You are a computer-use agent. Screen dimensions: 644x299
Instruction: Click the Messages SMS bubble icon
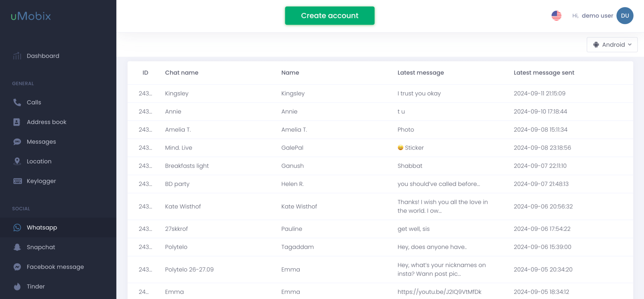tap(17, 141)
